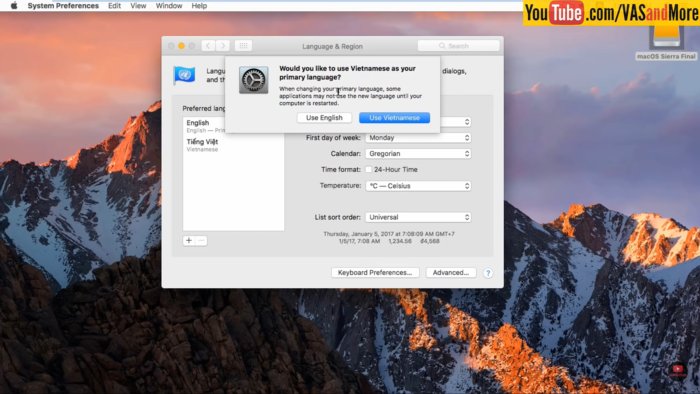Open the Window menu
Image resolution: width=700 pixels, height=394 pixels.
click(169, 6)
